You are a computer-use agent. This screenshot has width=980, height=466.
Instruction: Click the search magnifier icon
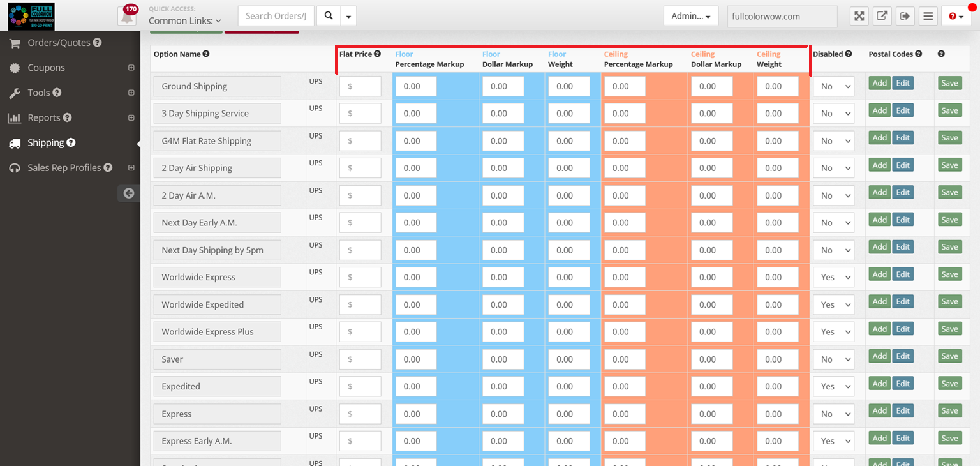click(x=329, y=16)
